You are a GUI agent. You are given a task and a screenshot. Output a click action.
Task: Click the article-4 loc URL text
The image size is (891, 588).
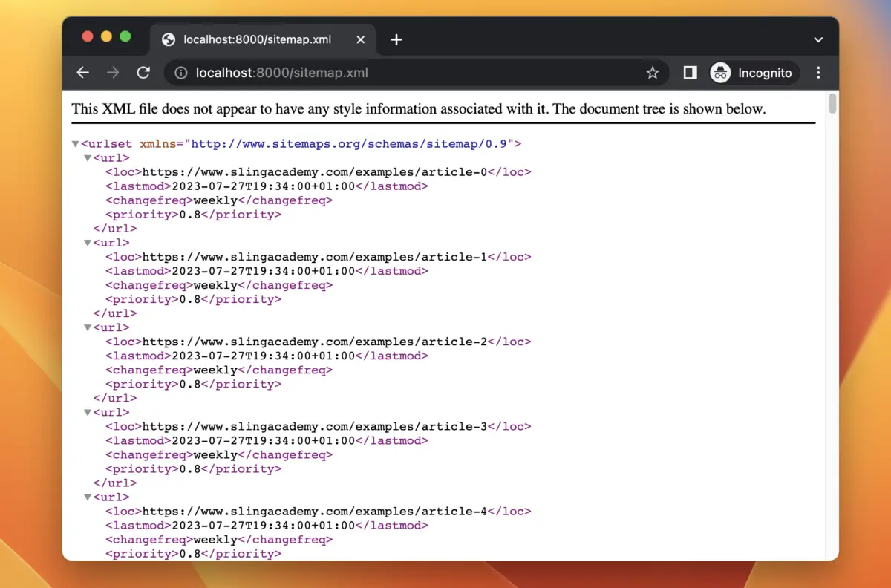click(x=315, y=512)
